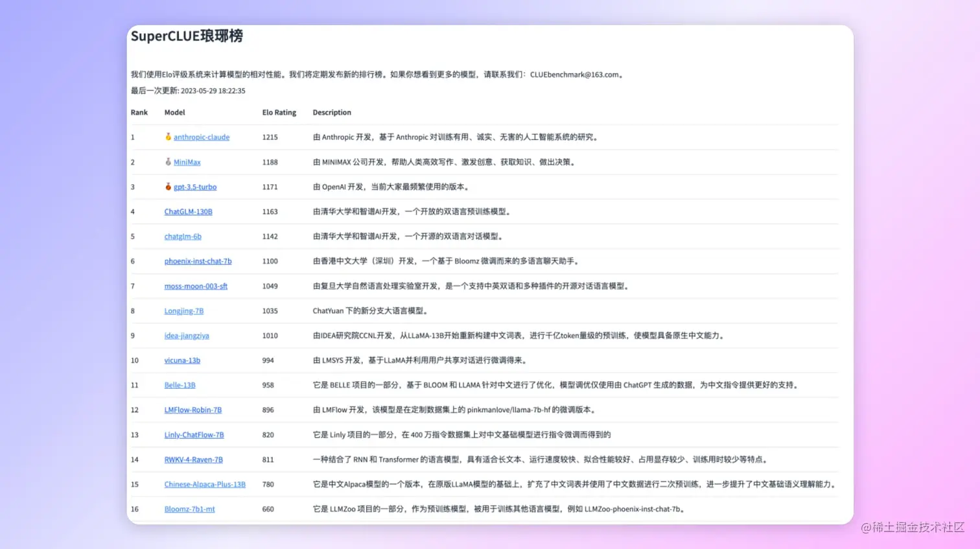This screenshot has height=549, width=980.
Task: Click the LMFlow-Robin-7B pinkmanlove description text
Action: point(455,410)
